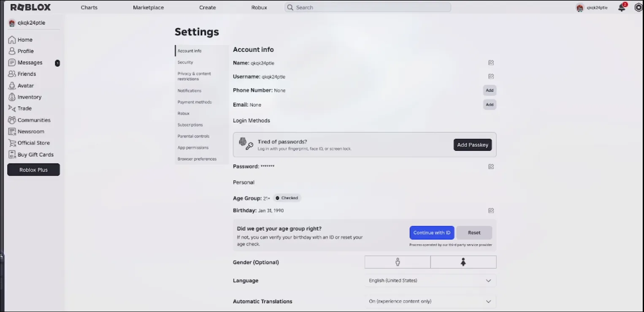Viewport: 644px width, 312px height.
Task: Edit Name using the pencil icon
Action: 491,63
